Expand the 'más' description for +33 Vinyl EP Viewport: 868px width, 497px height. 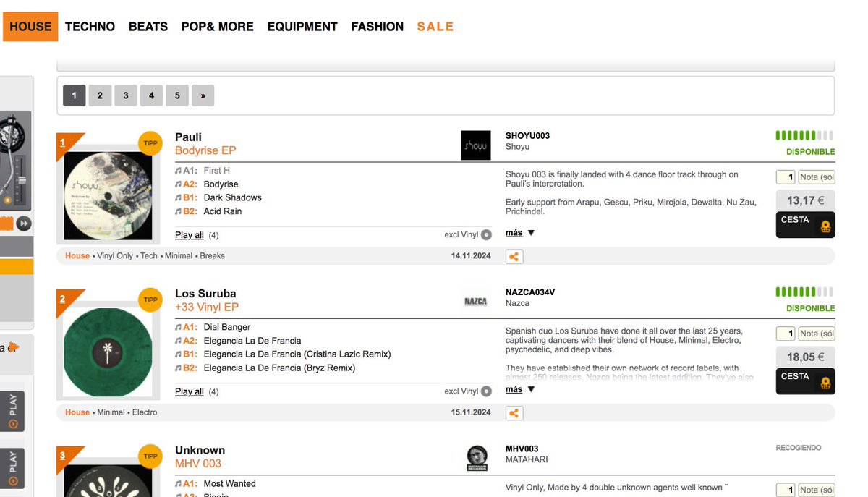pos(515,388)
